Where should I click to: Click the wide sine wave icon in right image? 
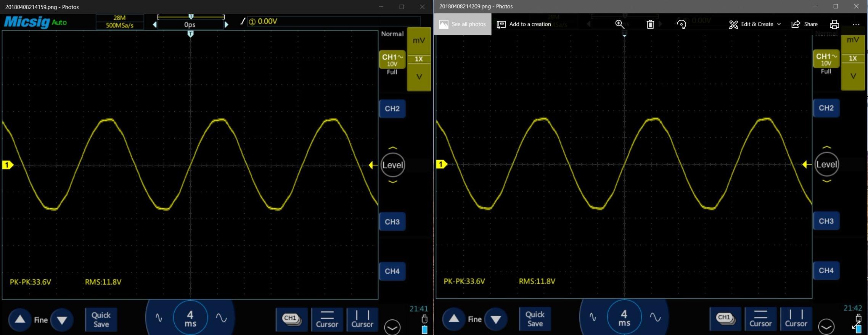coord(655,317)
